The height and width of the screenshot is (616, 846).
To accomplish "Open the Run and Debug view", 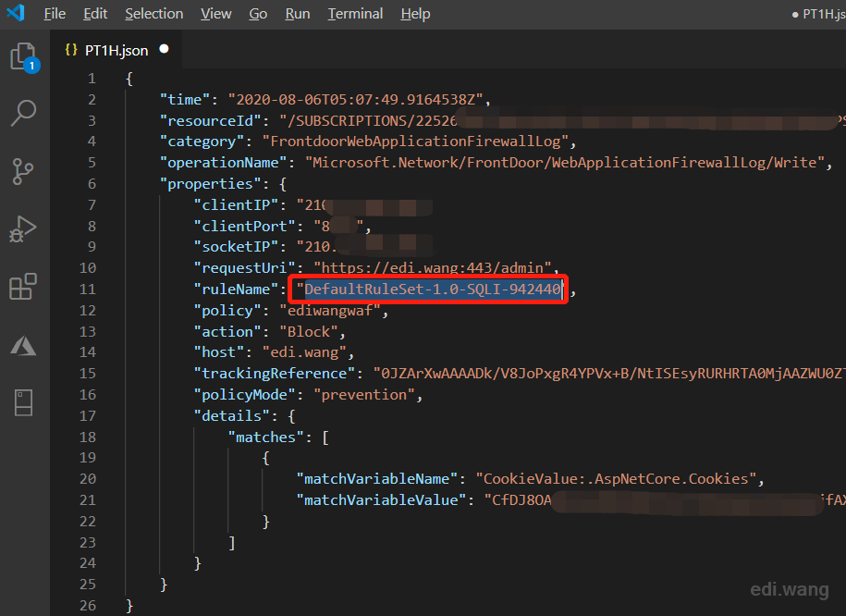I will 23,228.
